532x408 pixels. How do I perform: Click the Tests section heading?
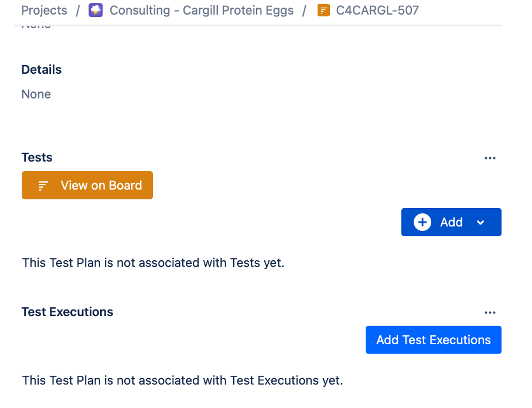[x=37, y=157]
